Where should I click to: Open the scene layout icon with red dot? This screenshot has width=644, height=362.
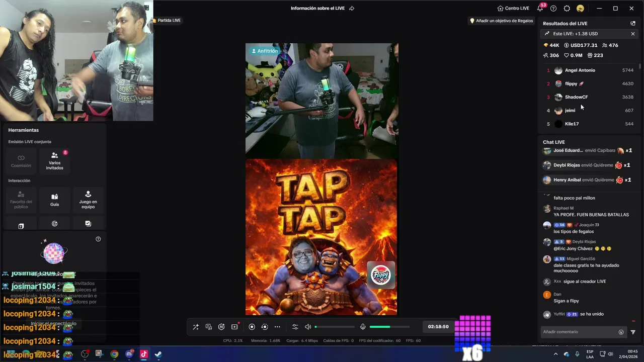[x=234, y=327]
